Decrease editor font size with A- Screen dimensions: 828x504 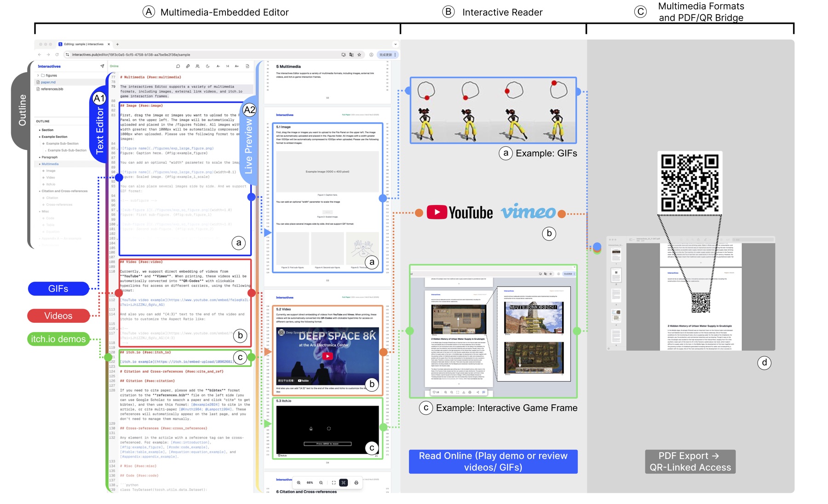pyautogui.click(x=218, y=66)
